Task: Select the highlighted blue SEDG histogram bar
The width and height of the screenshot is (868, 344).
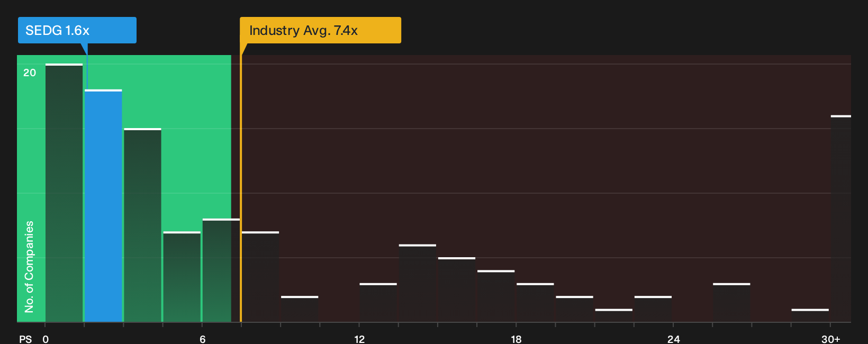Action: (x=103, y=206)
